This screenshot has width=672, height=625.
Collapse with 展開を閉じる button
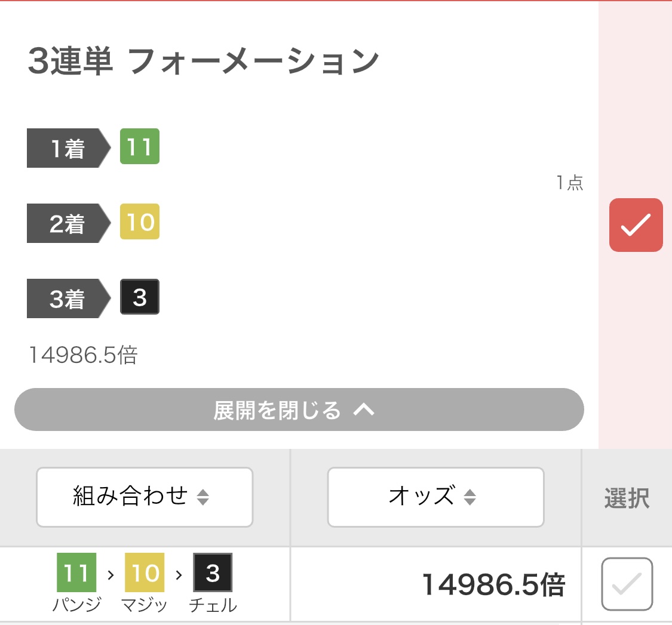pos(299,410)
